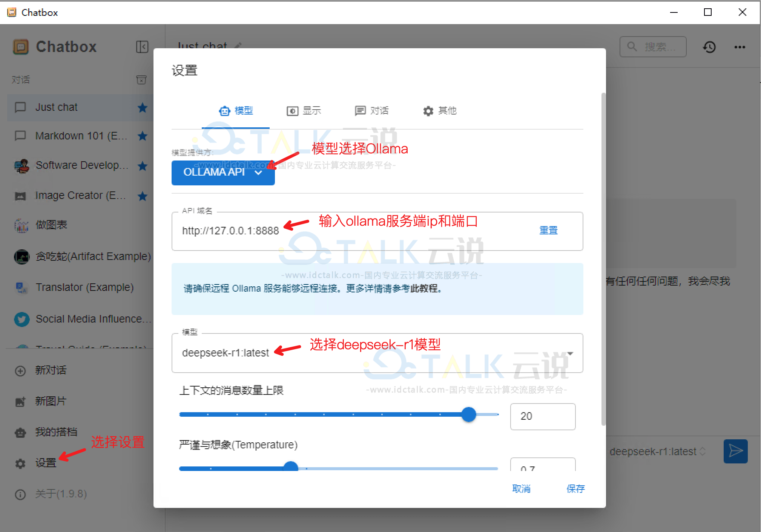Collapse the sidebar with the panel icon
Image resolution: width=761 pixels, height=532 pixels.
pyautogui.click(x=142, y=47)
